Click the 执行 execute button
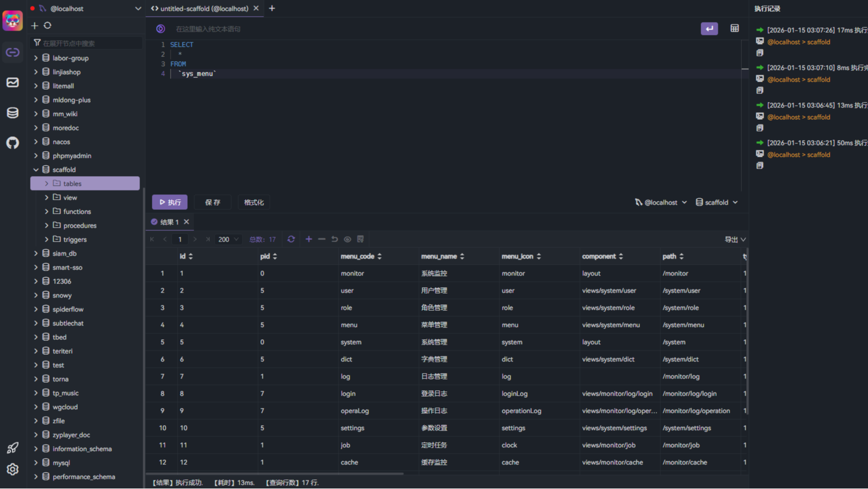 (x=170, y=202)
